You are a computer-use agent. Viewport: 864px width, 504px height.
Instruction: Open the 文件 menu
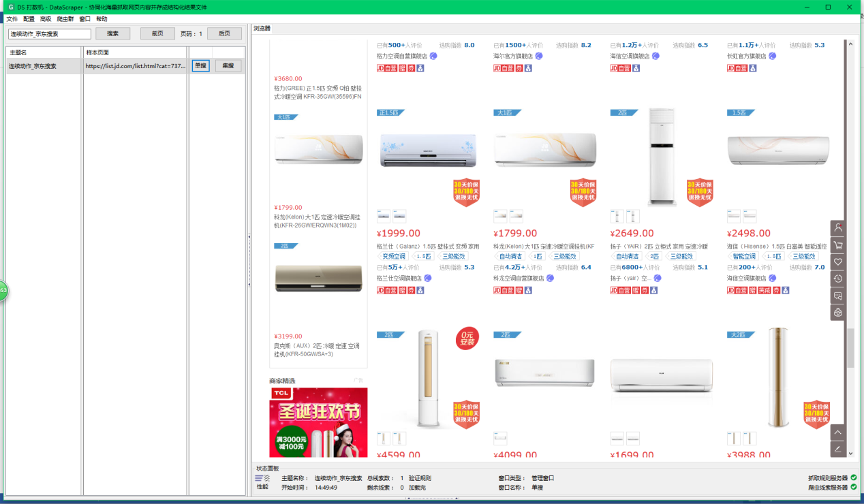coord(12,19)
